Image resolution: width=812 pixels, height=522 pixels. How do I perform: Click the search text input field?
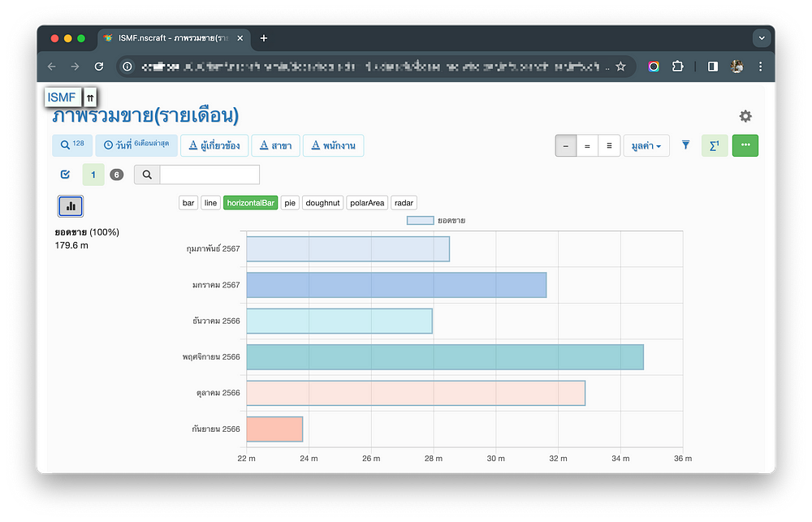coord(209,175)
